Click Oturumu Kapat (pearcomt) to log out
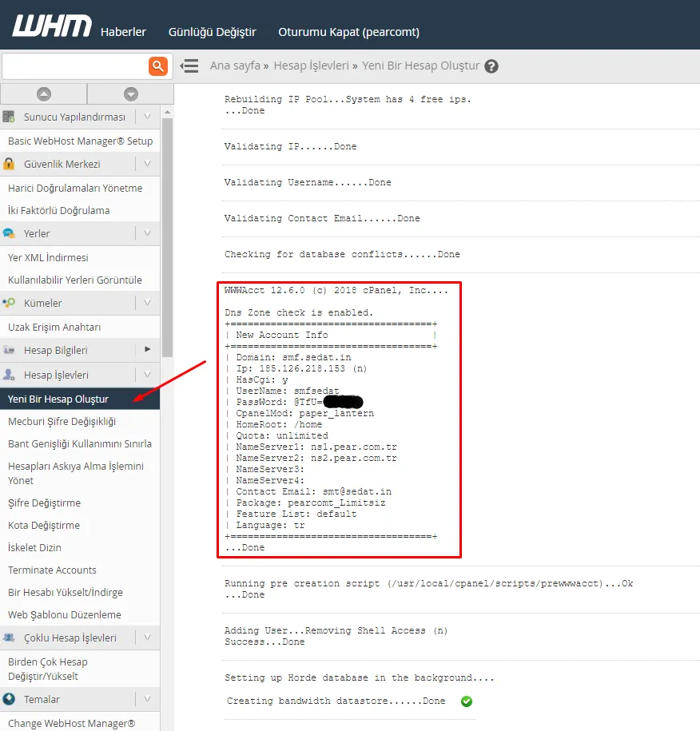 pyautogui.click(x=349, y=32)
